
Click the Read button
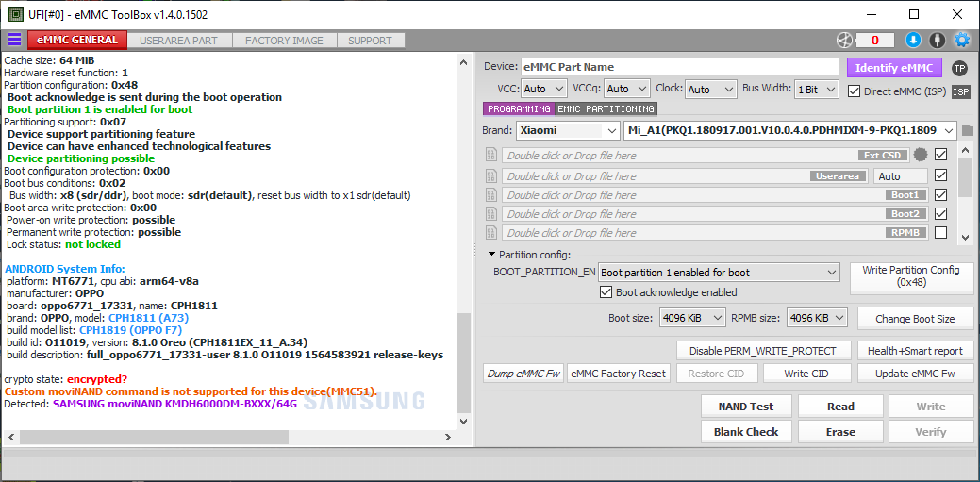click(x=840, y=407)
